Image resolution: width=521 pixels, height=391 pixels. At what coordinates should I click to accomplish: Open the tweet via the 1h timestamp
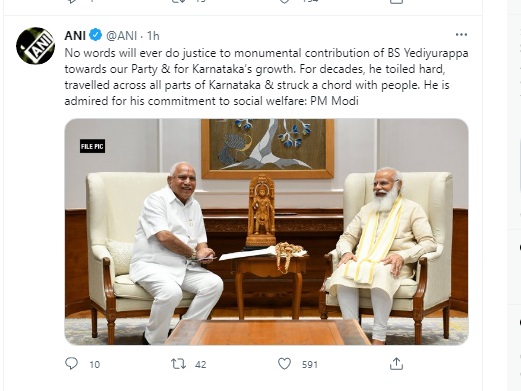click(153, 35)
